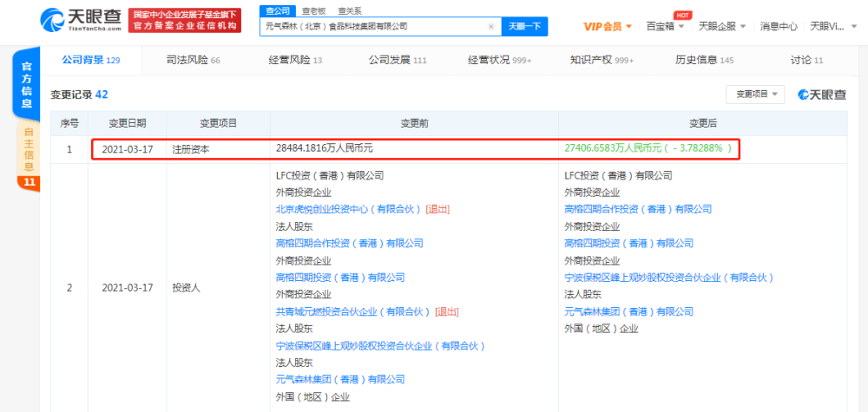The height and width of the screenshot is (412, 868).
Task: Click the 变更记录 42 heading
Action: pos(79,95)
